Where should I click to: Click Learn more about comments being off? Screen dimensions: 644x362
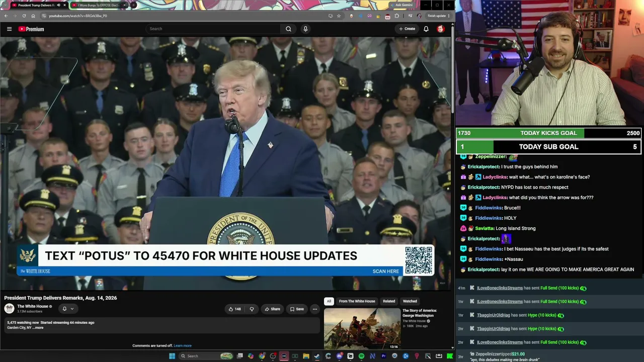[183, 346]
